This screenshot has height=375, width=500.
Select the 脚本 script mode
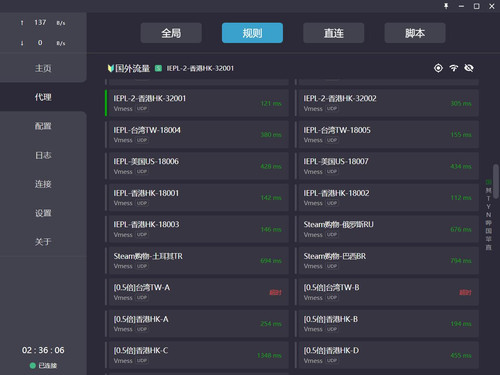[415, 33]
